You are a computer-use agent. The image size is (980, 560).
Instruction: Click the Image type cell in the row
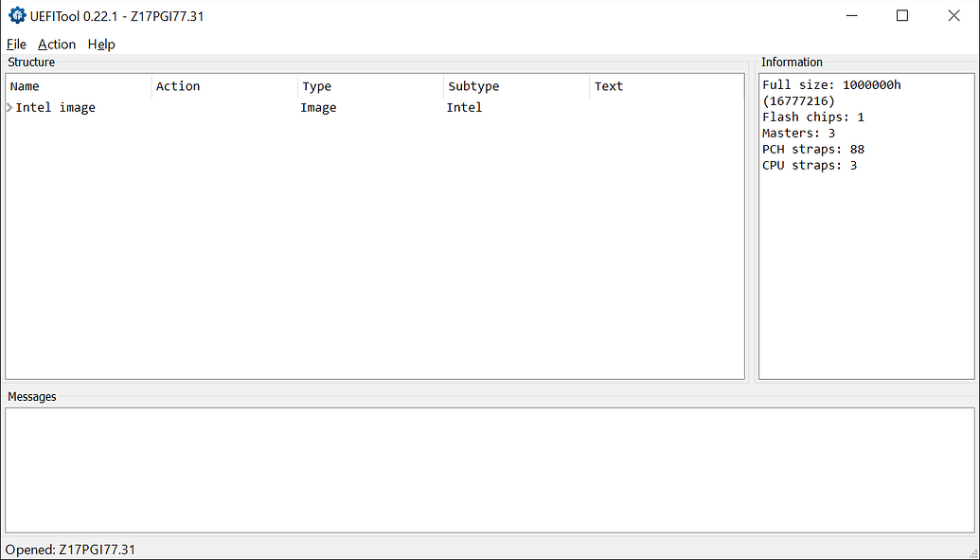(318, 108)
